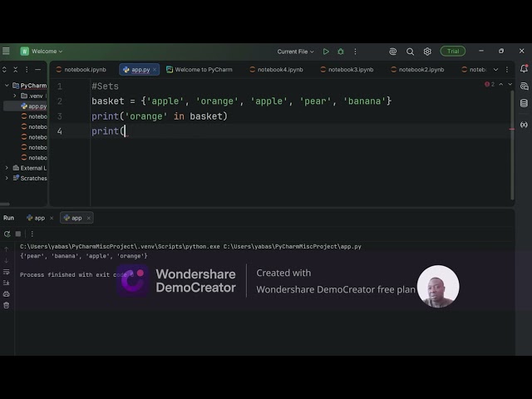532x399 pixels.
Task: Clear console output with trash icon
Action: pos(6,305)
